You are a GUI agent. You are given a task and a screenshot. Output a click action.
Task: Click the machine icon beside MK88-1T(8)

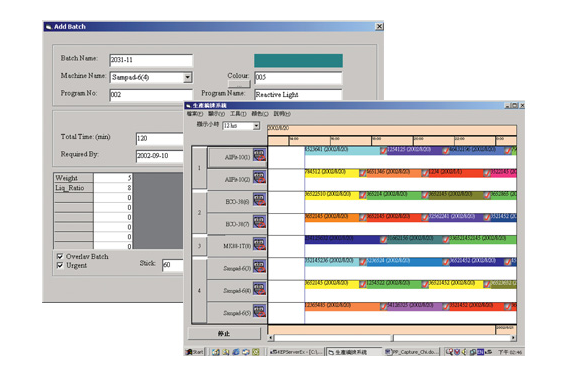[259, 244]
